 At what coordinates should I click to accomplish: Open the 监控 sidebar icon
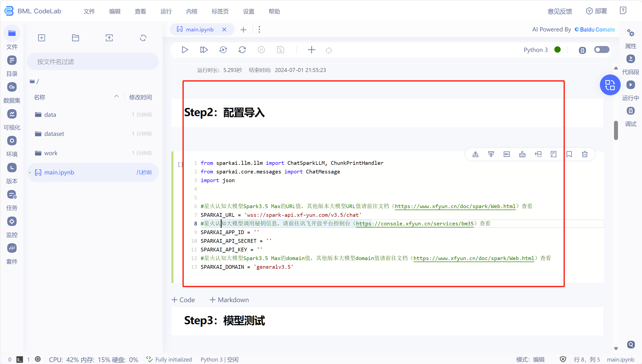pyautogui.click(x=12, y=221)
